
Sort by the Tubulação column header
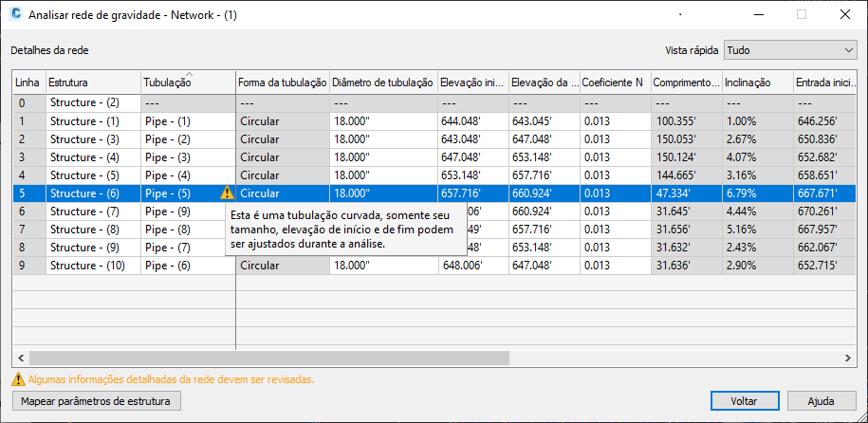pos(188,83)
